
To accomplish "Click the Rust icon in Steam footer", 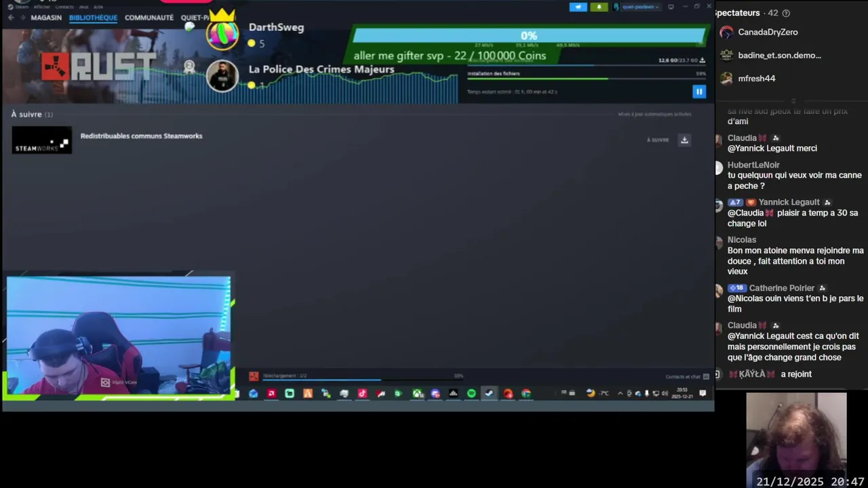I will pos(254,376).
